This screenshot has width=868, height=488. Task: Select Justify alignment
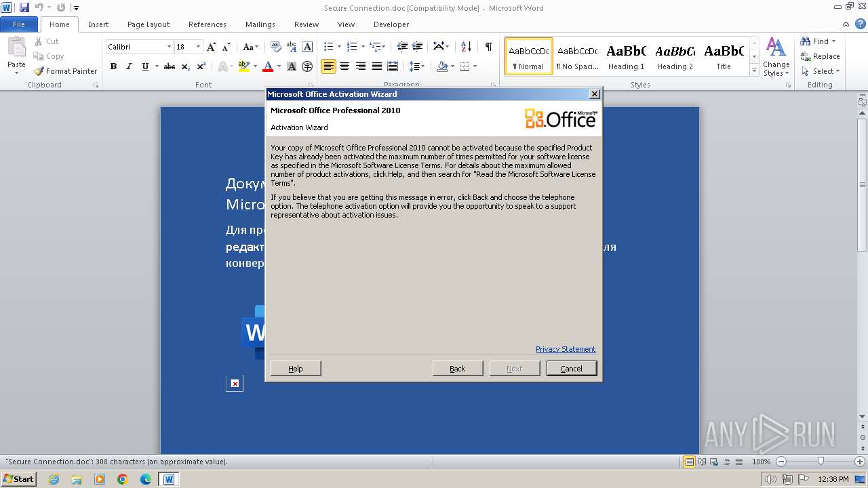click(376, 66)
